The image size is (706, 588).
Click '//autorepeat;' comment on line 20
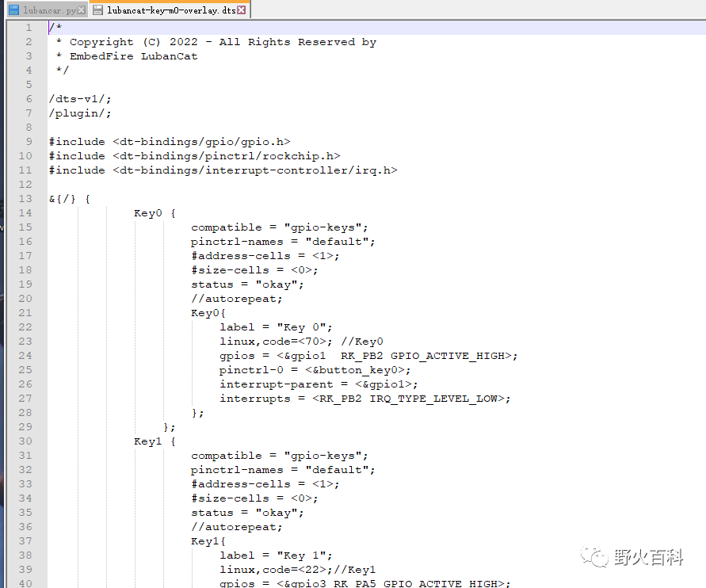(x=237, y=299)
